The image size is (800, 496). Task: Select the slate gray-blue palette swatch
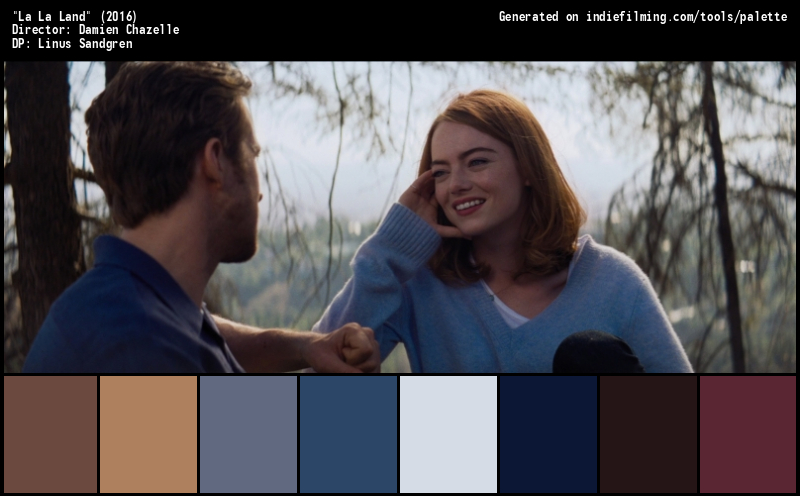click(248, 434)
